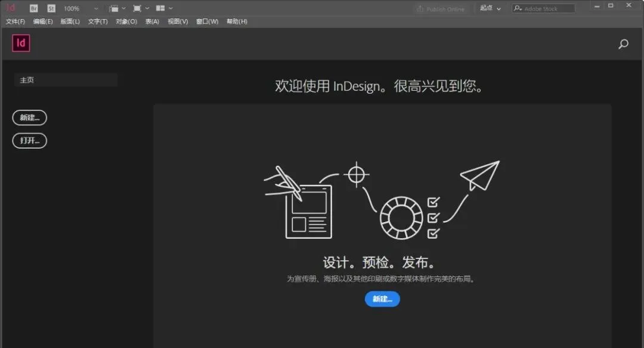Open the 起点 workspace switcher dropdown
Screen dimensions: 644x348
point(490,8)
